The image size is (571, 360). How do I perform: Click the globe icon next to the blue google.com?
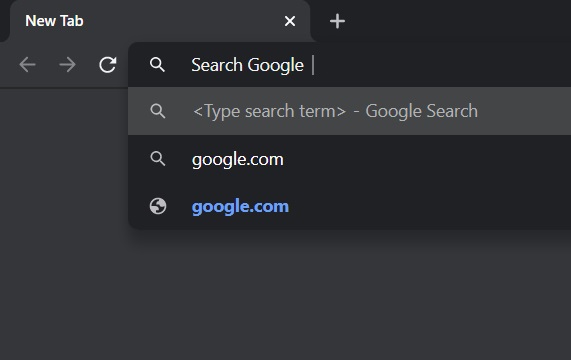pos(158,206)
